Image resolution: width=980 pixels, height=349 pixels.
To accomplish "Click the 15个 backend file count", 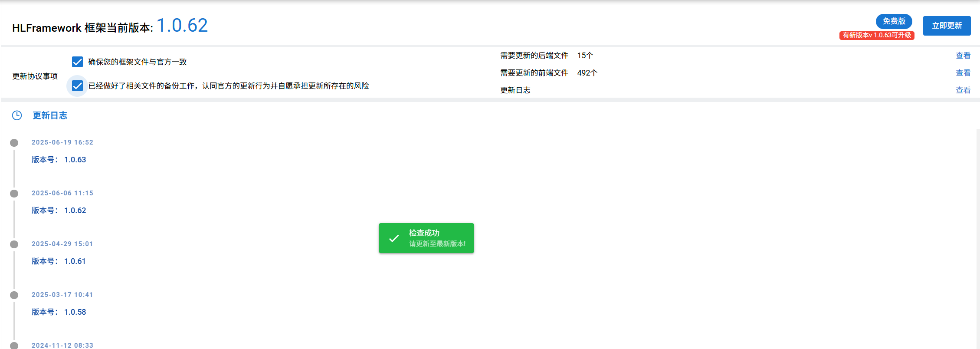I will pos(585,56).
